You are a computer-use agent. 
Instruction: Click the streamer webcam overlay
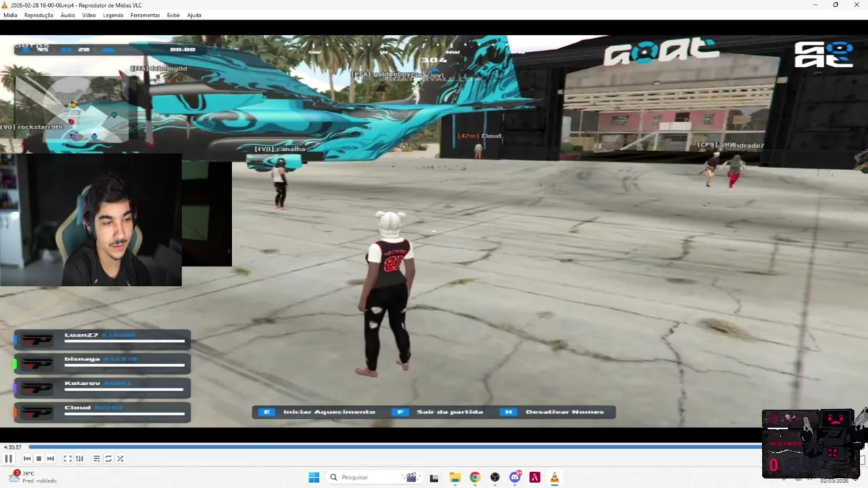91,220
